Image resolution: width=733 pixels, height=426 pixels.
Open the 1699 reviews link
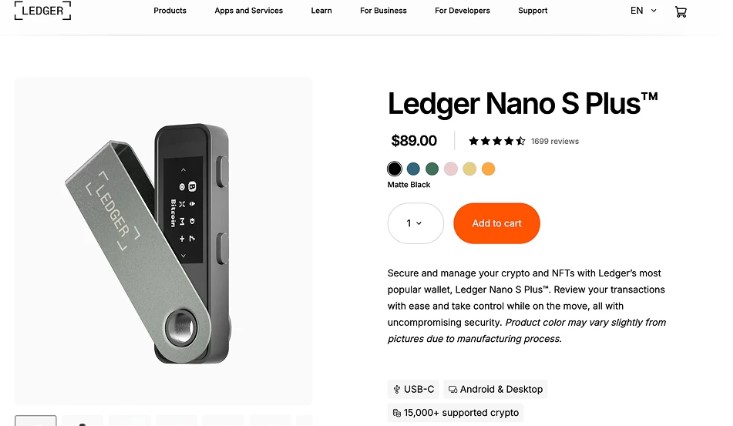(555, 141)
